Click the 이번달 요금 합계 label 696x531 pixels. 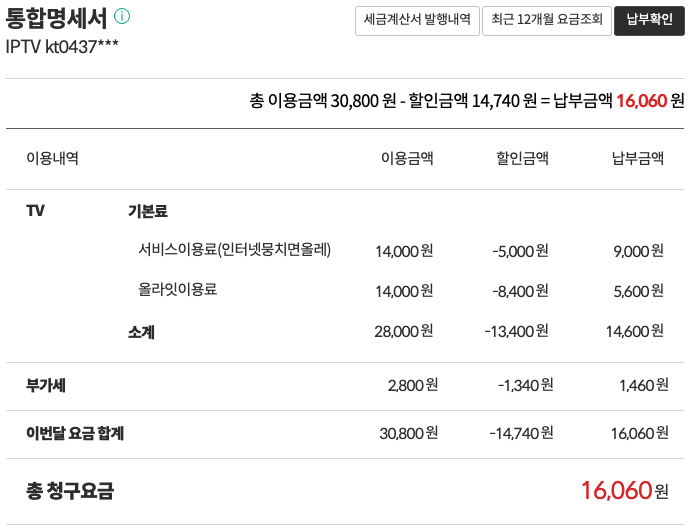click(75, 433)
